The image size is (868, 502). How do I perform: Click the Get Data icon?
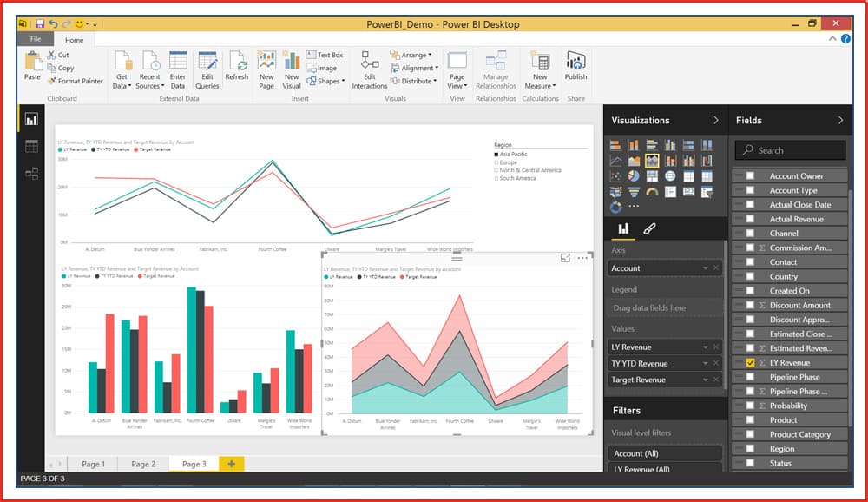122,63
